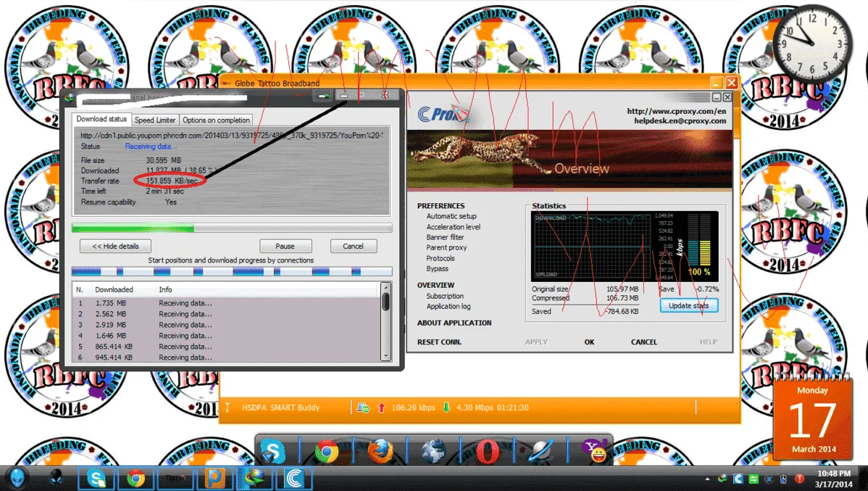This screenshot has height=491, width=868.
Task: Select connection row 3 with 2.919 MB
Action: pos(226,325)
